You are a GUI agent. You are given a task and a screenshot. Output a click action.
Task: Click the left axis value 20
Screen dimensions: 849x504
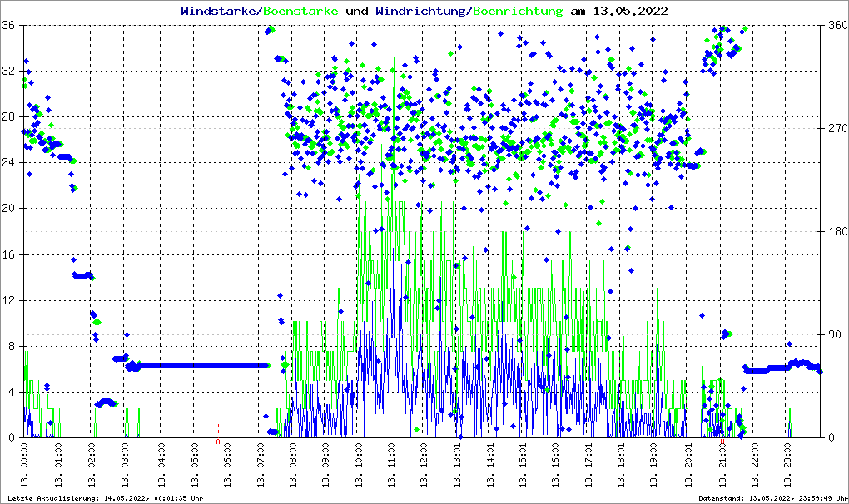pyautogui.click(x=10, y=209)
